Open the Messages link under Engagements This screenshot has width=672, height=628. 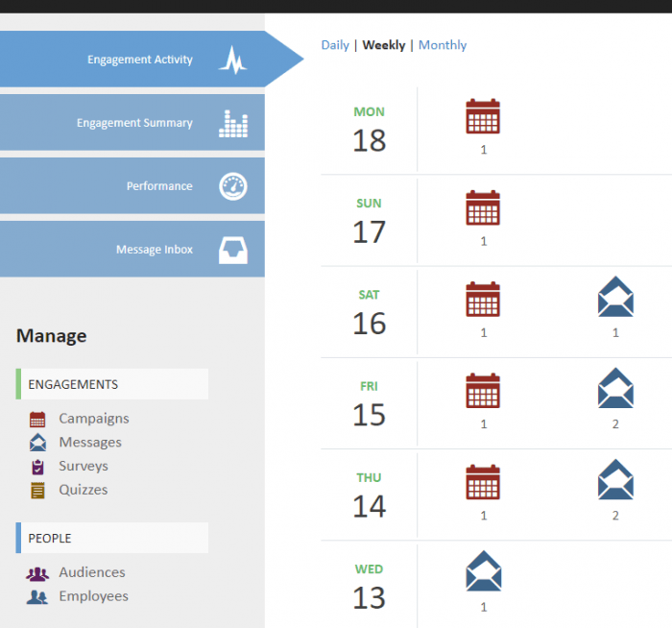pyautogui.click(x=90, y=442)
